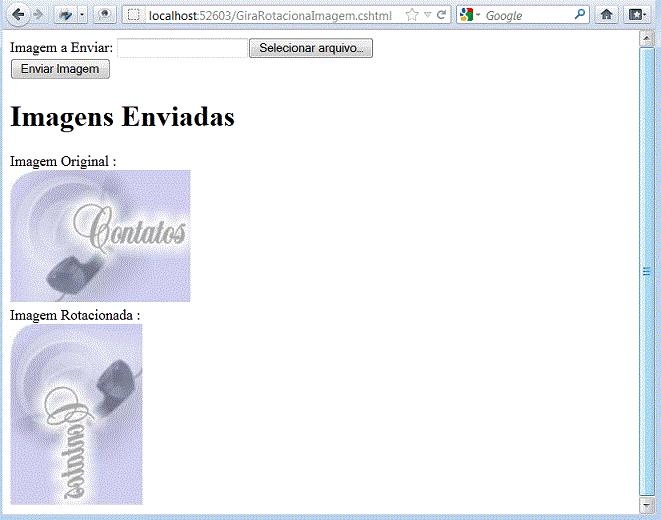Open the Google search engine selector

click(x=470, y=15)
